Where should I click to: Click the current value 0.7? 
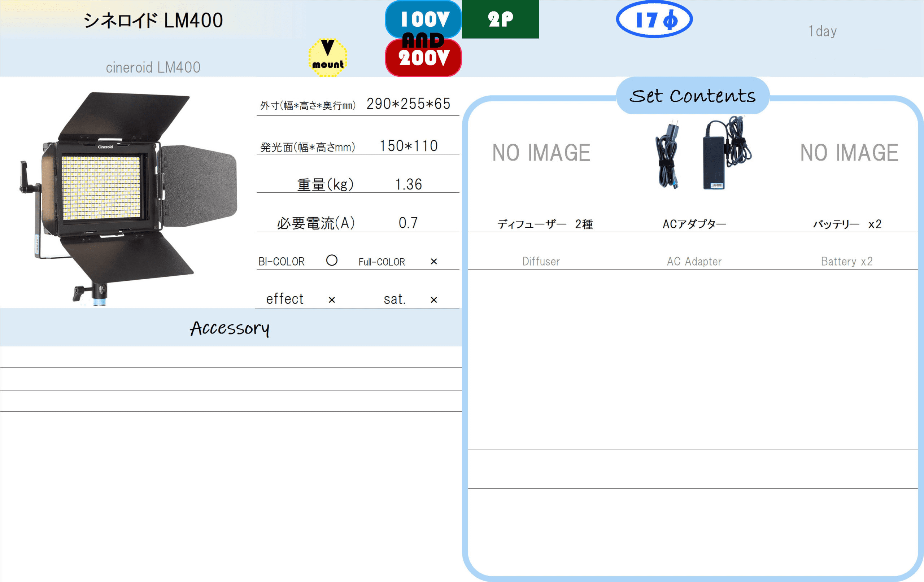[408, 223]
